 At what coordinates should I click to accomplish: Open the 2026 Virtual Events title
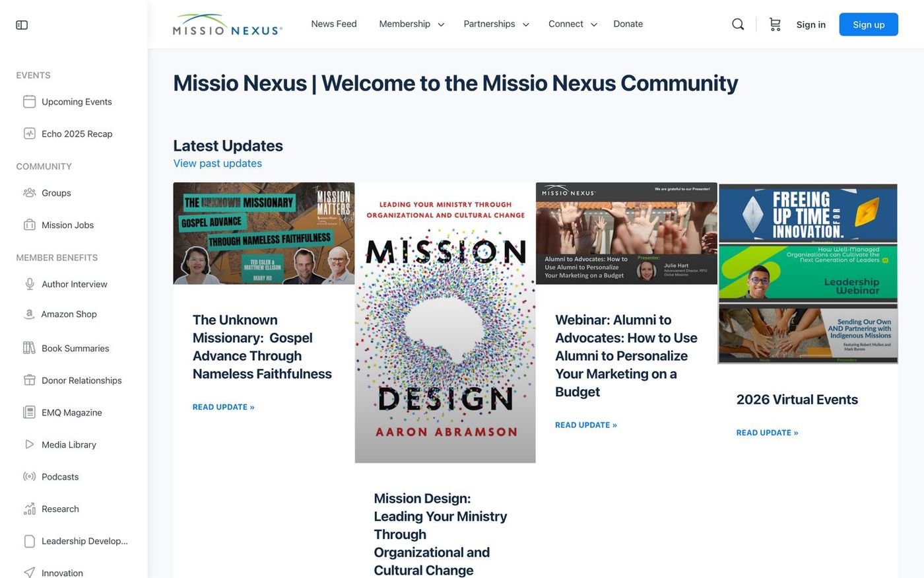pos(797,400)
